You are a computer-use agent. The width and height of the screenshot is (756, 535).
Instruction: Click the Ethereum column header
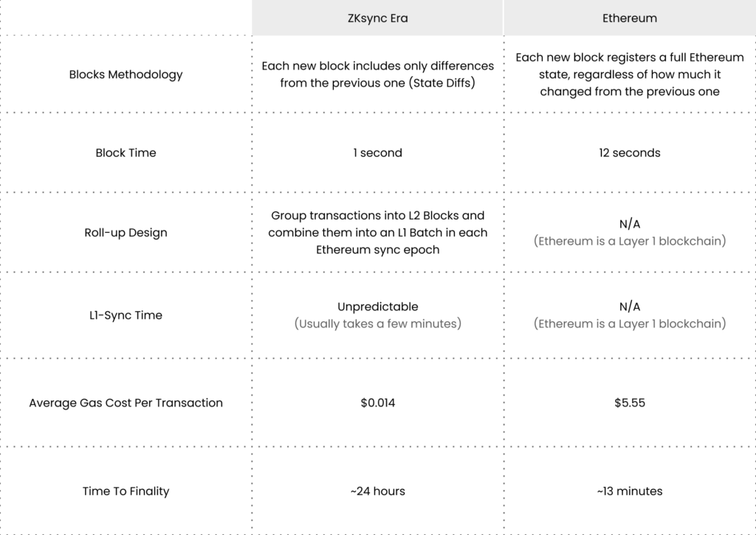[630, 18]
